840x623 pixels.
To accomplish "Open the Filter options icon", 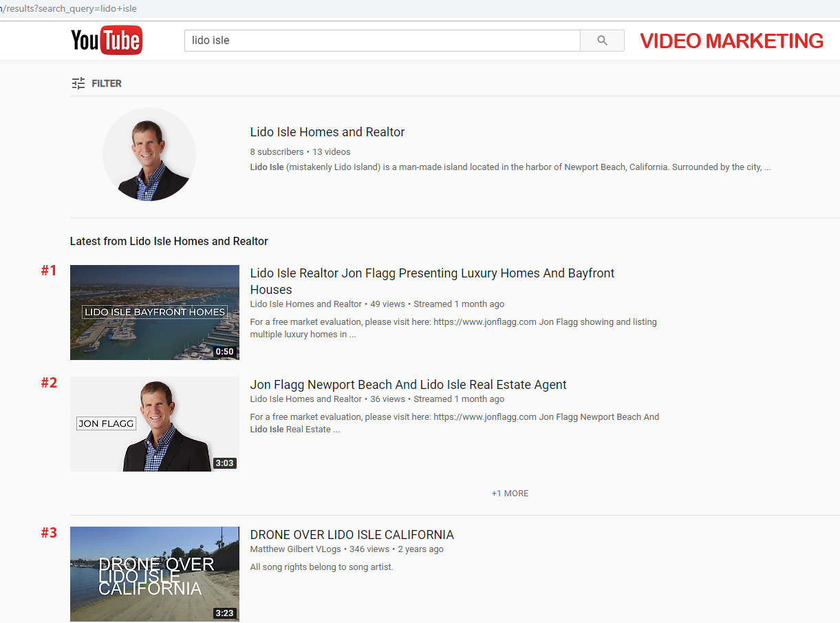I will (78, 83).
